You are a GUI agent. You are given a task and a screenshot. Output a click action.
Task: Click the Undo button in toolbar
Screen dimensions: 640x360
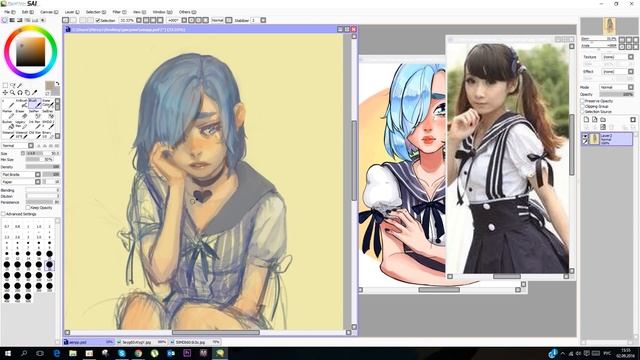coord(65,20)
